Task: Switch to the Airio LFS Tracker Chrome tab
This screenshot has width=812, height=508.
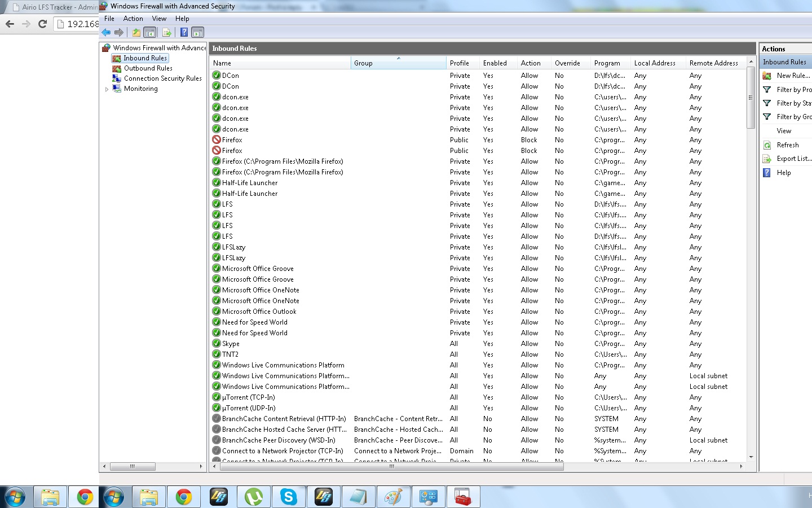Action: pyautogui.click(x=54, y=7)
